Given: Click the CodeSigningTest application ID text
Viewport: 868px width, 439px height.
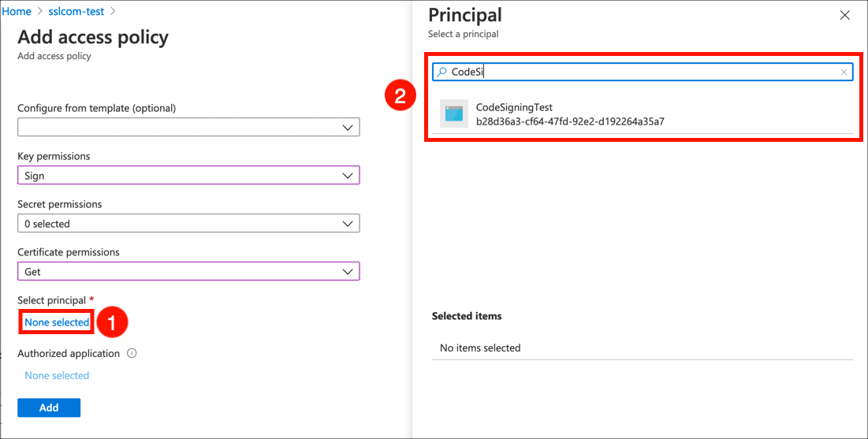Looking at the screenshot, I should (x=570, y=121).
